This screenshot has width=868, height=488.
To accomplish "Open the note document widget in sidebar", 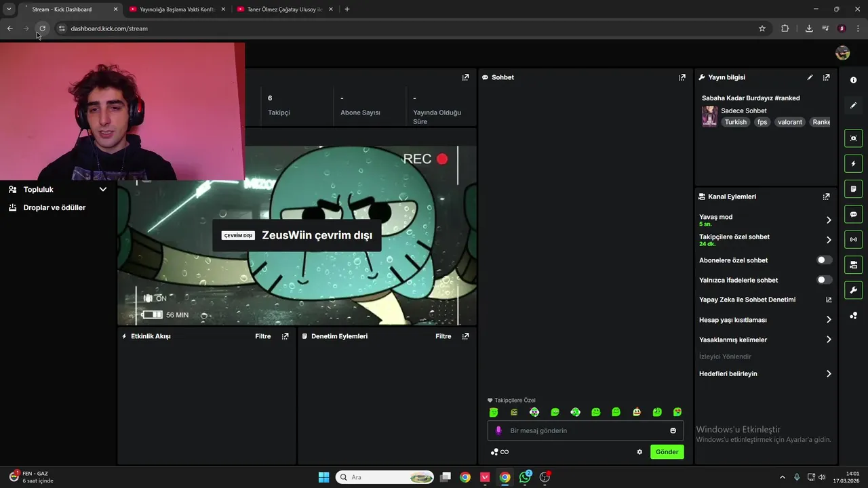I will [853, 188].
